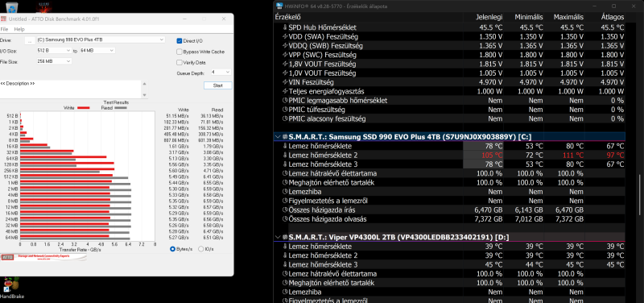This screenshot has height=303, width=644.
Task: Toggle the Direct I/O checkbox
Action: click(179, 41)
